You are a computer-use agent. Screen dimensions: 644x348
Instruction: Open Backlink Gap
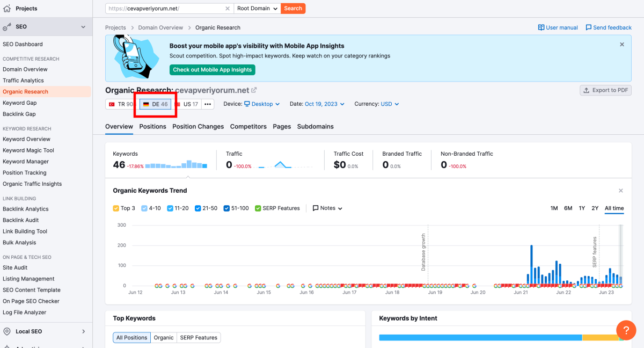tap(19, 114)
